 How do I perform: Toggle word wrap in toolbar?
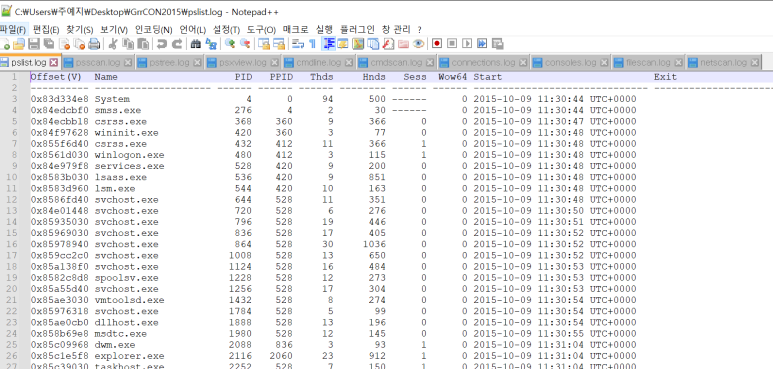pyautogui.click(x=298, y=44)
